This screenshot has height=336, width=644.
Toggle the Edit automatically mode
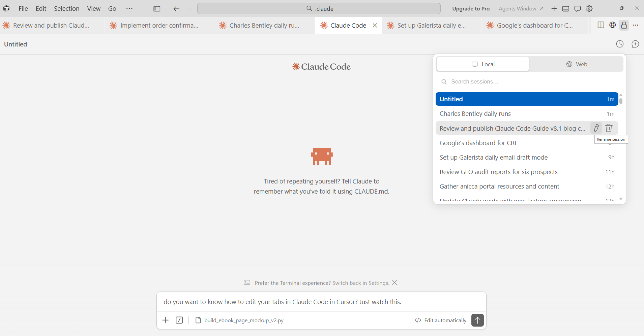(x=440, y=320)
